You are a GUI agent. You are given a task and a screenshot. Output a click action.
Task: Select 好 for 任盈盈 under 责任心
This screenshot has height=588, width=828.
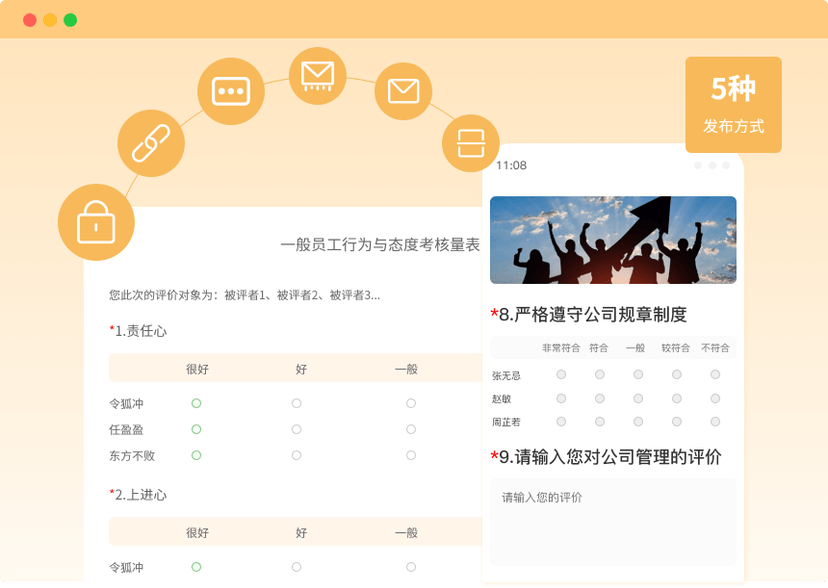pyautogui.click(x=296, y=429)
